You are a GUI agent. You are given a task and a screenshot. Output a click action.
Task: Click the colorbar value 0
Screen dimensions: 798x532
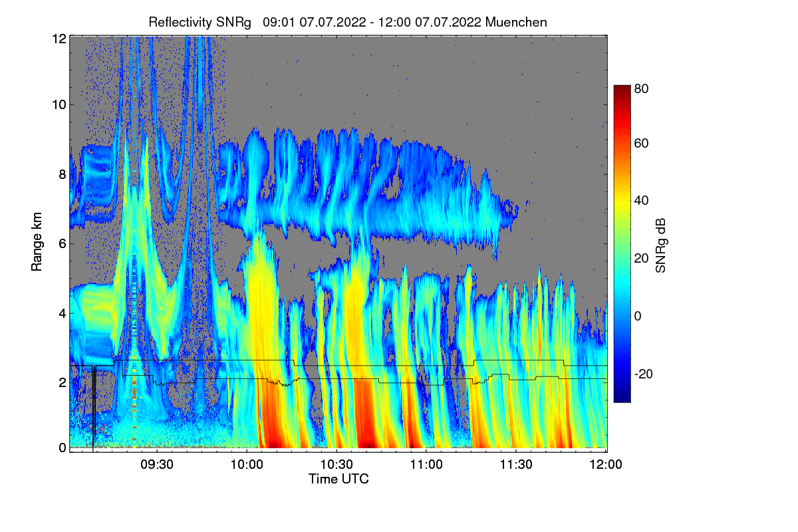[x=638, y=316]
